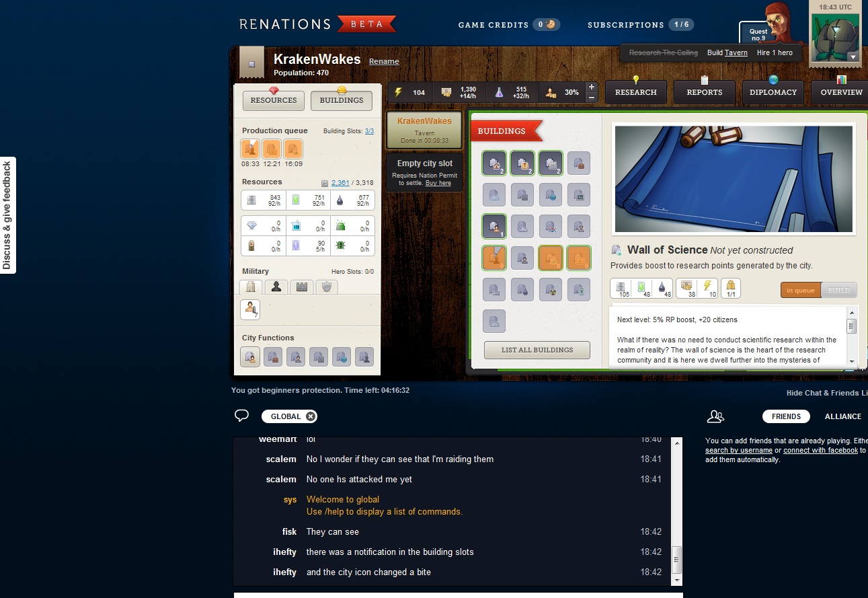
Task: Increase tax rate with plus button
Action: [592, 87]
